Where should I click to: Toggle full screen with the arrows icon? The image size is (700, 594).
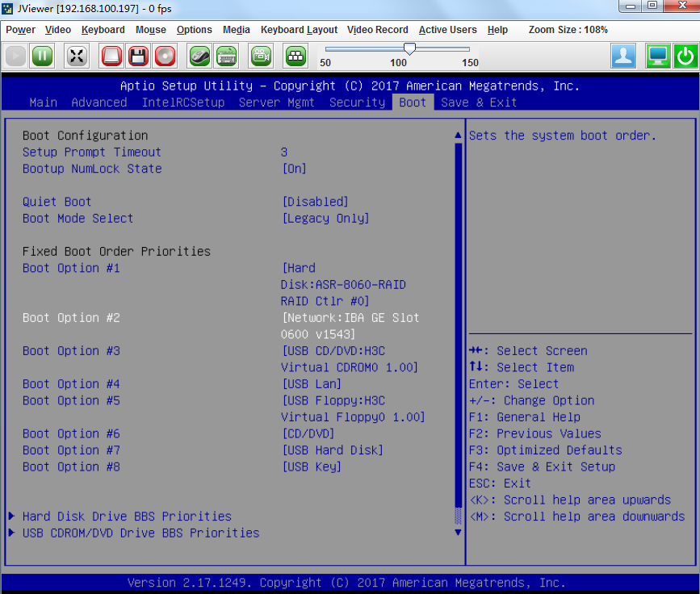click(77, 56)
